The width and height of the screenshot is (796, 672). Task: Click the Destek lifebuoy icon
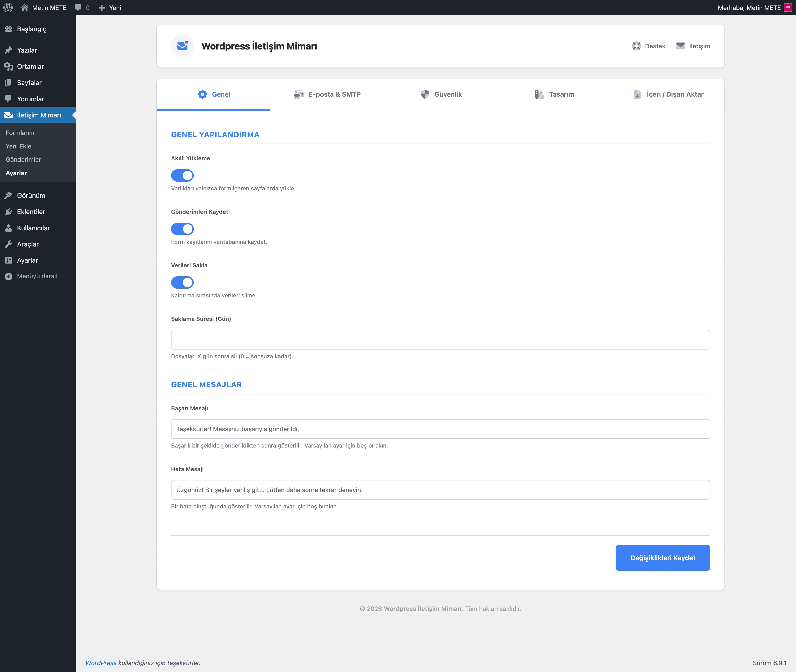point(636,46)
